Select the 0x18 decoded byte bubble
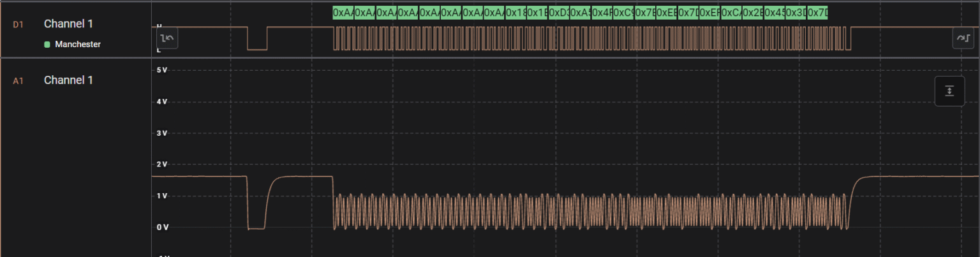This screenshot has width=980, height=257. click(516, 13)
